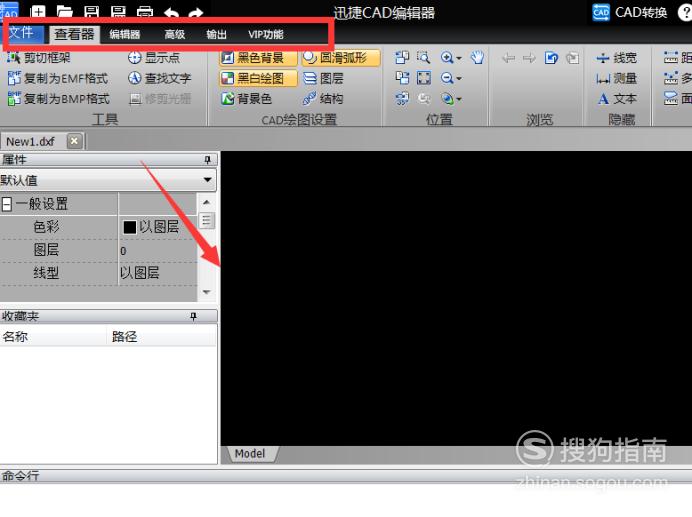Image resolution: width=692 pixels, height=517 pixels.
Task: Toggle the 圆滑弧形 option
Action: [x=341, y=58]
